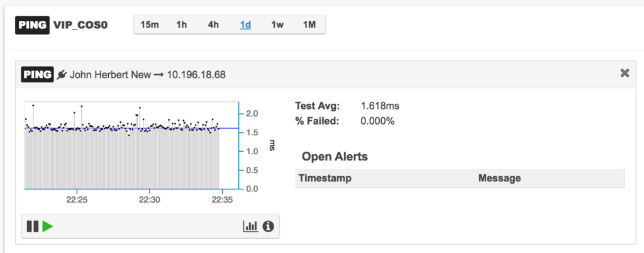Switch to the 1h time range
The height and width of the screenshot is (253, 644).
click(x=182, y=25)
